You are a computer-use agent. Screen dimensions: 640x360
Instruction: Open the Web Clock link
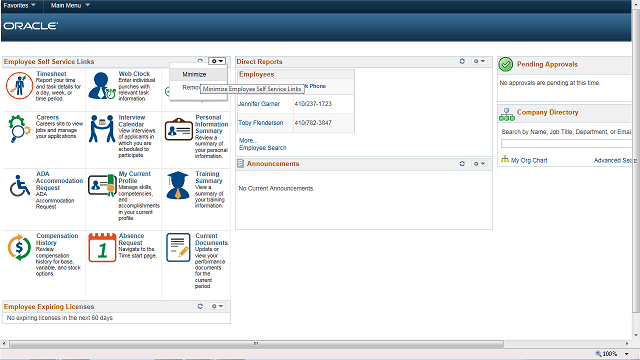(x=134, y=74)
